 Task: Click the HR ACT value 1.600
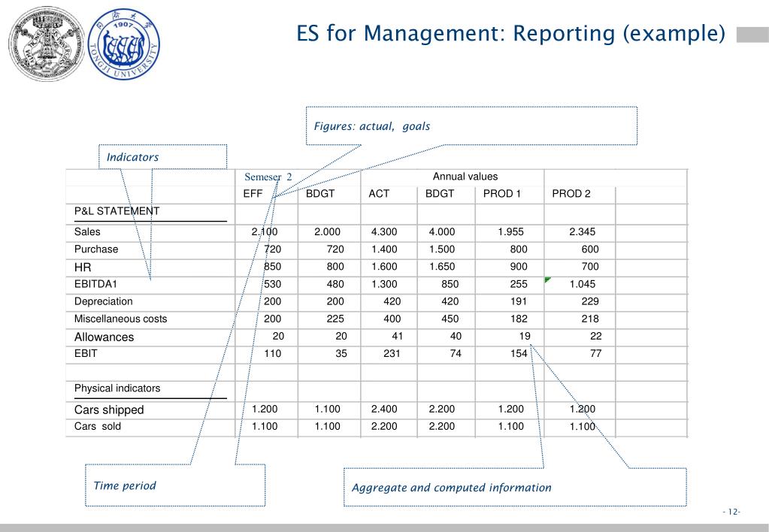[x=384, y=267]
